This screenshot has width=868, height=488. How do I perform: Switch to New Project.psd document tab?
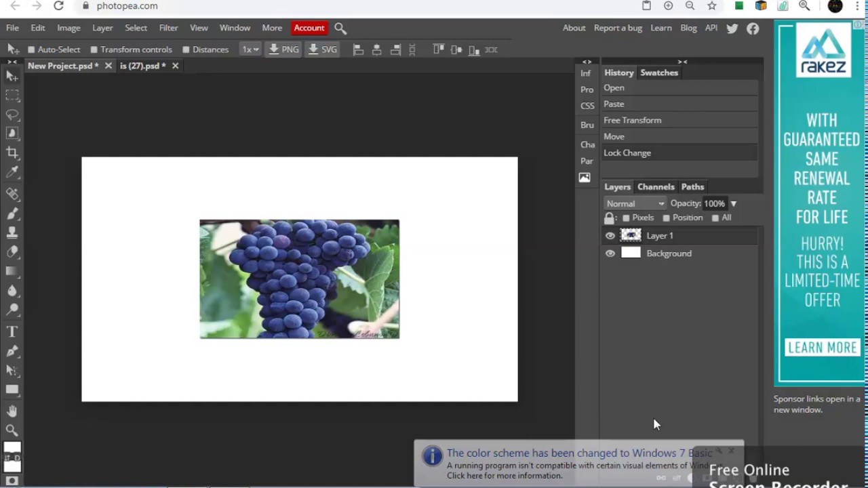(x=62, y=66)
